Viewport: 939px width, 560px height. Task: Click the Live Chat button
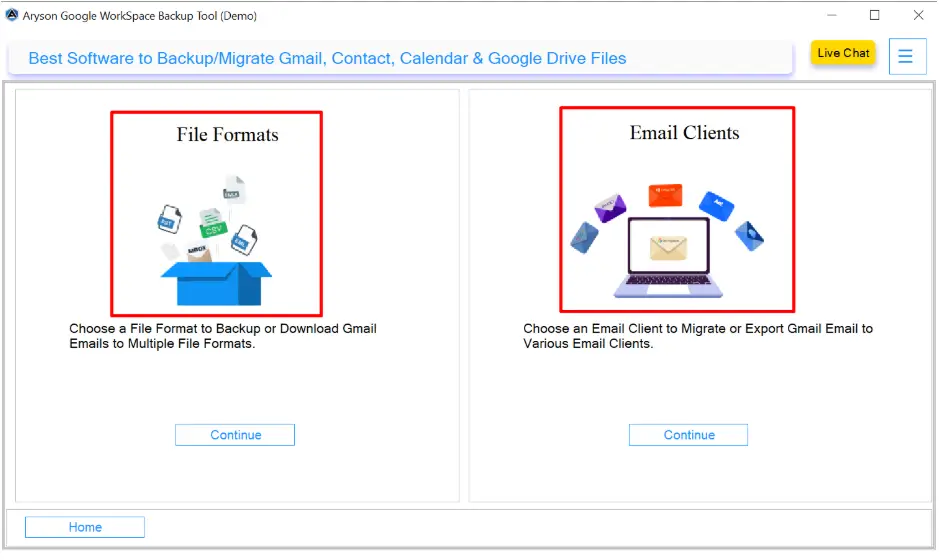(x=843, y=53)
